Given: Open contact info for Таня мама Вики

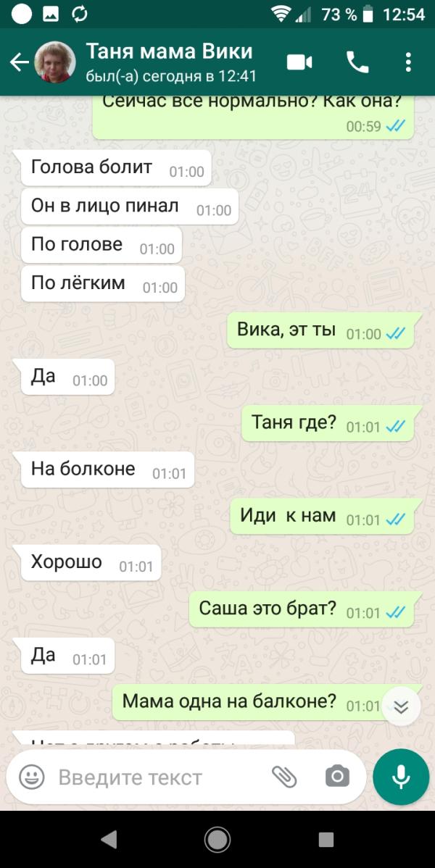Looking at the screenshot, I should [170, 62].
